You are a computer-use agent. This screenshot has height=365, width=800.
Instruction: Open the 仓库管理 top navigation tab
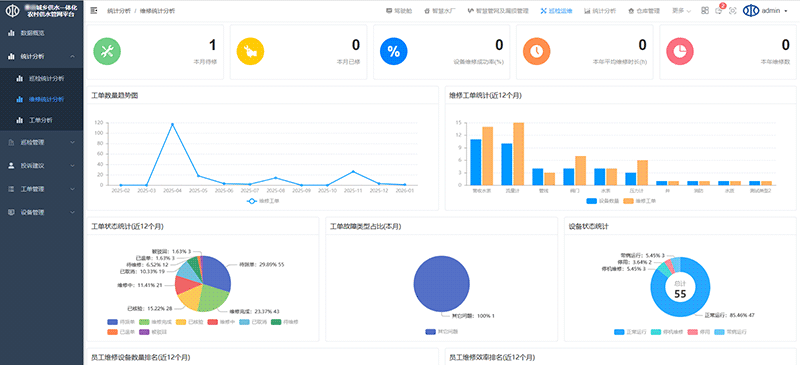click(644, 11)
